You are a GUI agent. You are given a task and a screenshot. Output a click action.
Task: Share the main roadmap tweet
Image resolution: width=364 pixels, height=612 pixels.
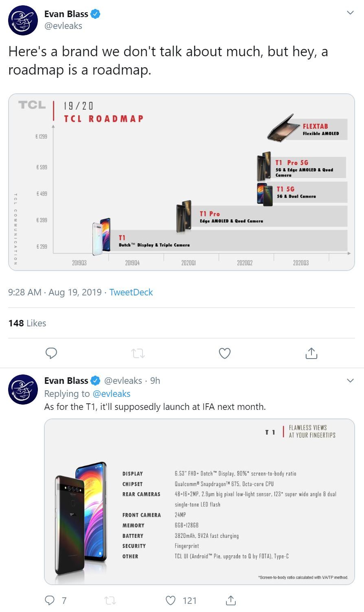(311, 353)
